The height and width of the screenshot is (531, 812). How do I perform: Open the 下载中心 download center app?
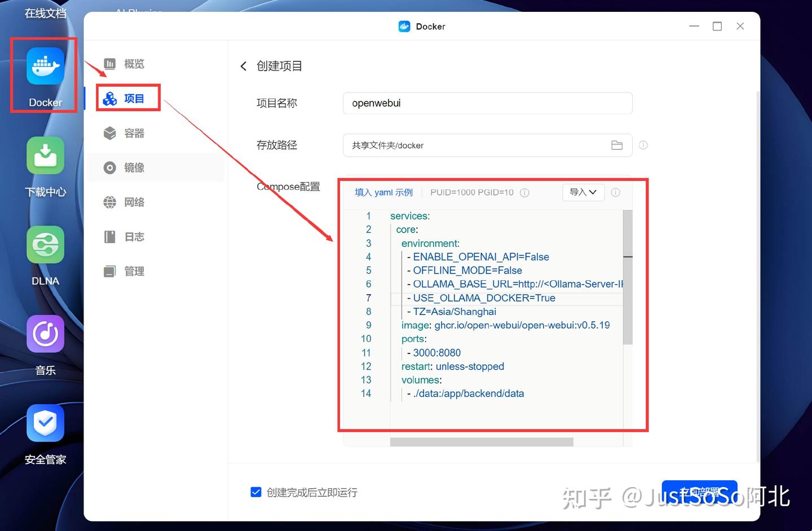click(x=45, y=156)
